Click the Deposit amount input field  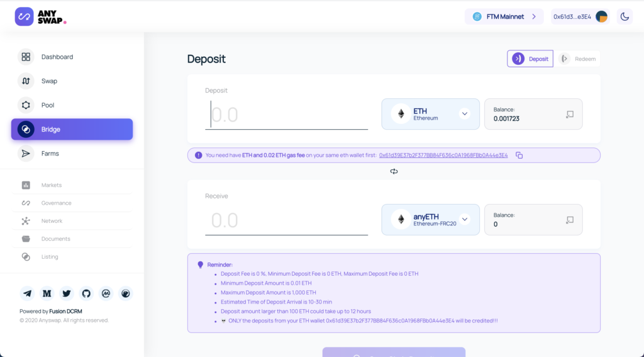[286, 115]
